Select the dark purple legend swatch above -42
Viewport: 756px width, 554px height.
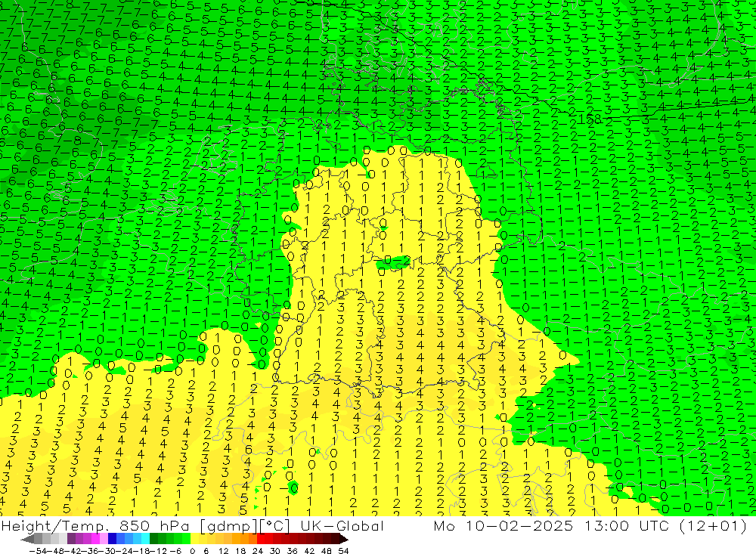pos(71,539)
